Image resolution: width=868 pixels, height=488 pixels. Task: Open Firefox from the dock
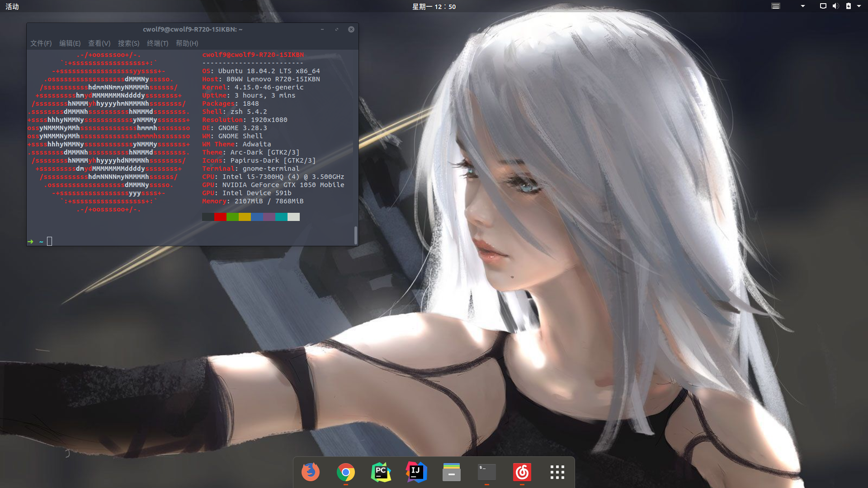(311, 472)
